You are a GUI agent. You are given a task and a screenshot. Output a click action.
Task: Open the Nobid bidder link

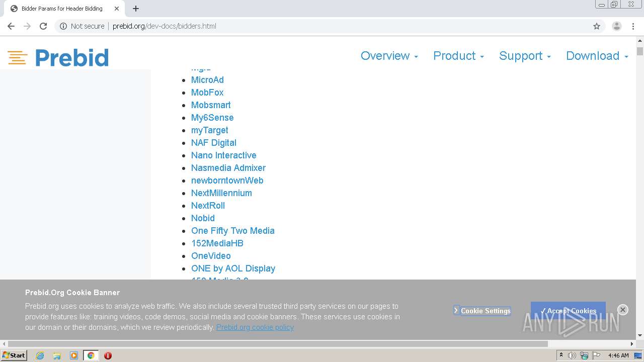coord(203,218)
